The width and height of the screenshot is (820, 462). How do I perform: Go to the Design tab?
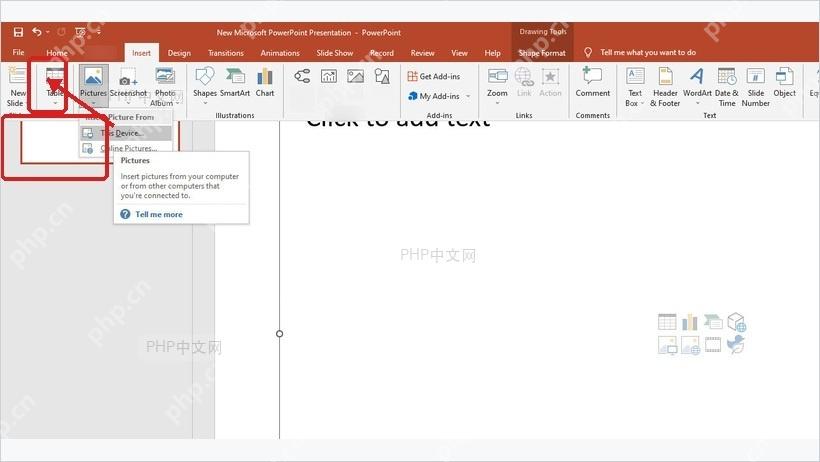click(x=179, y=53)
